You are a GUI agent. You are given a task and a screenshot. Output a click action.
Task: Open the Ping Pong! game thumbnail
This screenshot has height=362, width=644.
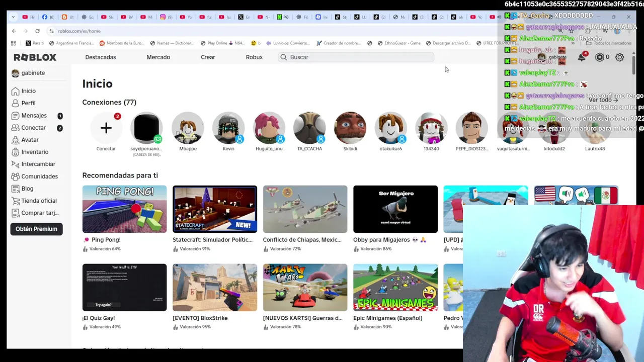pos(124,209)
